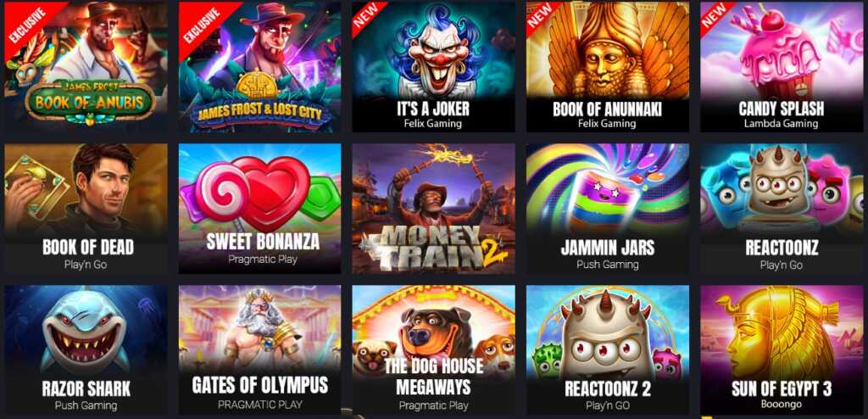This screenshot has width=868, height=419.
Task: Launch the Sweet Bonanza game
Action: click(259, 209)
